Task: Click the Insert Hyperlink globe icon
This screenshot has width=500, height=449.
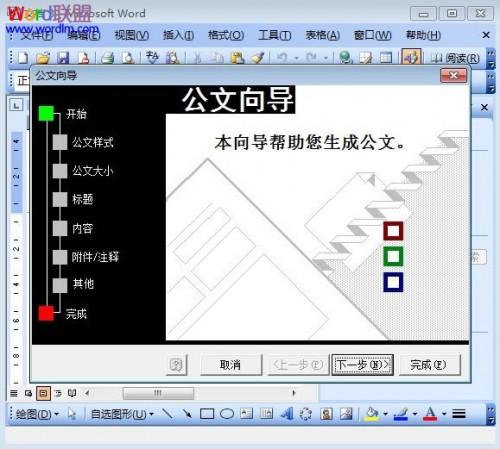Action: point(346,58)
